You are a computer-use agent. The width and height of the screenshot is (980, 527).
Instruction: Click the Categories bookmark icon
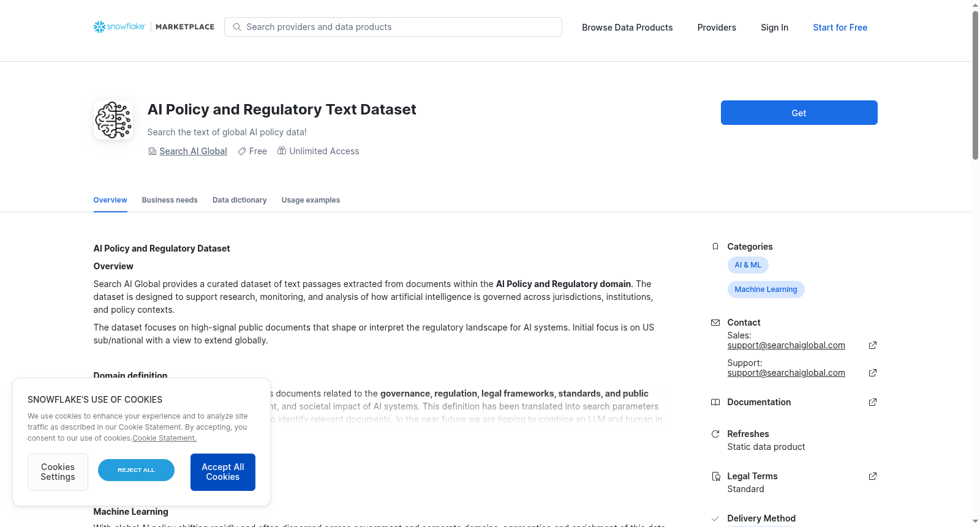point(715,247)
